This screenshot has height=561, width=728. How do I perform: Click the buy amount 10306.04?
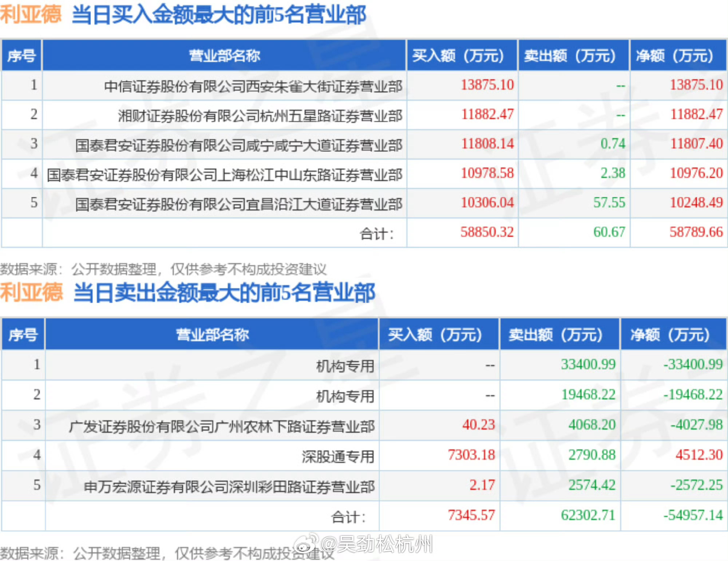(x=487, y=202)
